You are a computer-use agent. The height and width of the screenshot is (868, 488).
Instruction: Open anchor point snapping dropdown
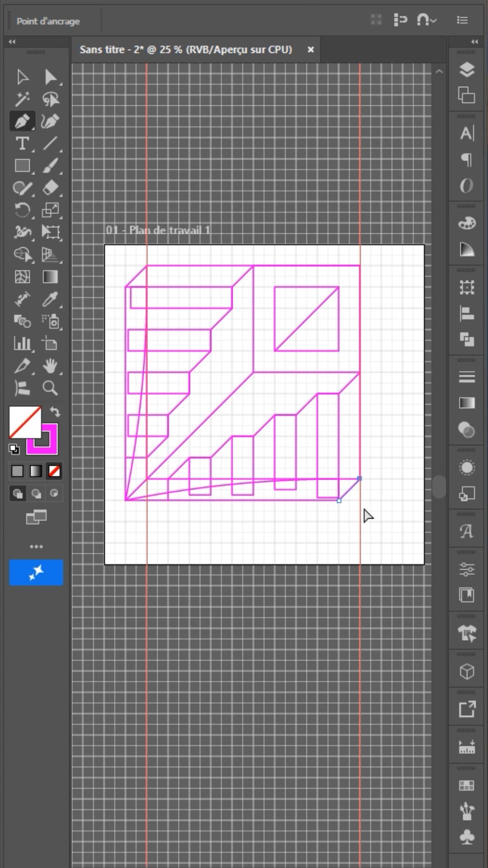pos(427,20)
